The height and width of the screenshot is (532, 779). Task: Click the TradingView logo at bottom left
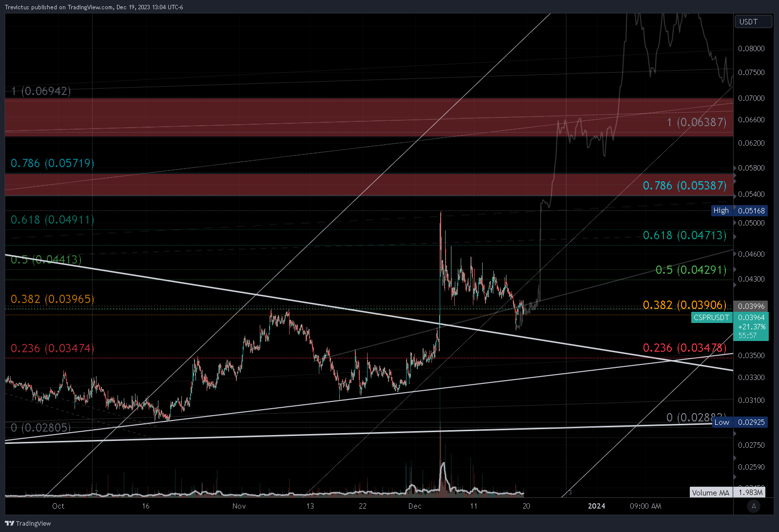tap(28, 523)
